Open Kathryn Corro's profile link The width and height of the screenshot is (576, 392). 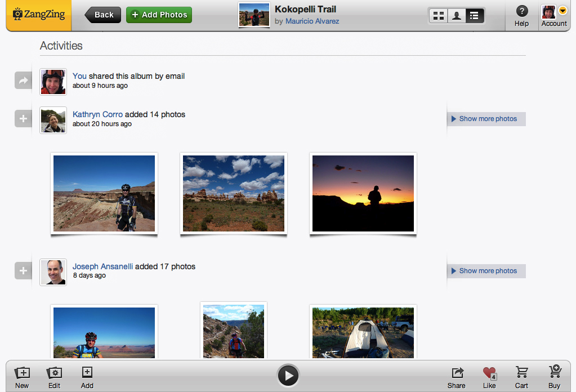coord(97,114)
